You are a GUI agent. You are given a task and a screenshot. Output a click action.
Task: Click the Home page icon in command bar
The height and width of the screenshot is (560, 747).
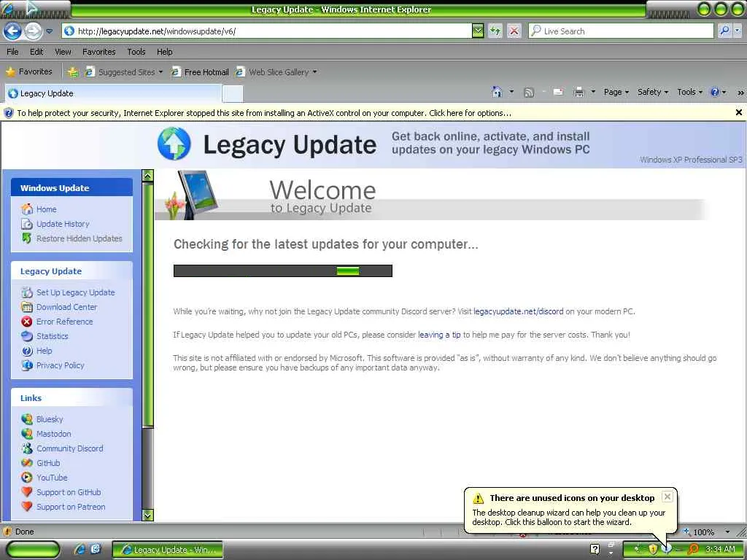[497, 92]
